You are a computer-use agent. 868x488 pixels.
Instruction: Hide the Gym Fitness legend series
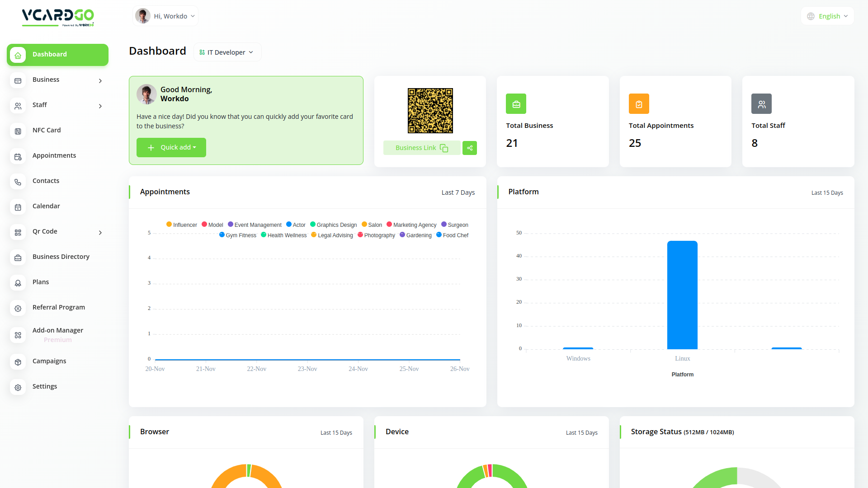[238, 235]
